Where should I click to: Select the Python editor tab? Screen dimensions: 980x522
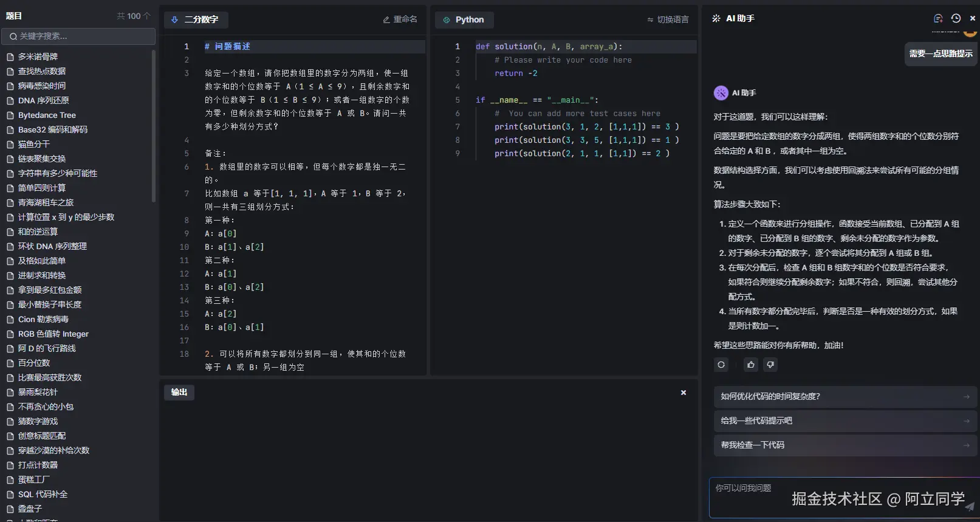(464, 19)
